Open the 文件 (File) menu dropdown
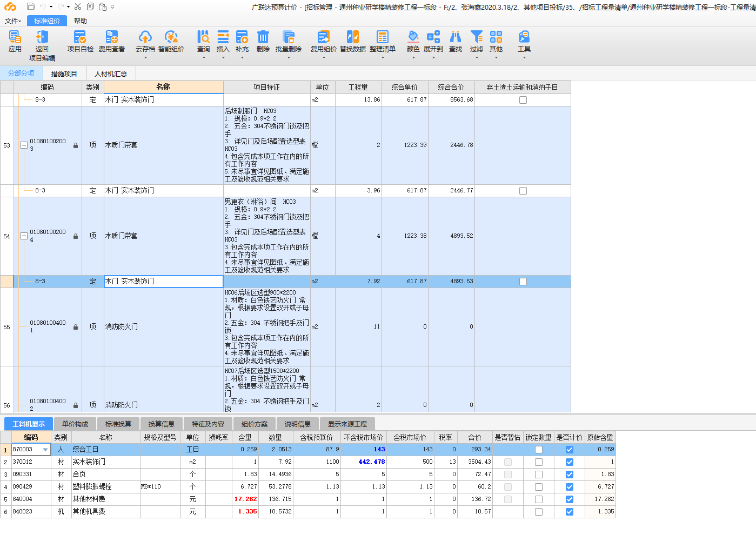This screenshot has width=756, height=541. (x=13, y=21)
